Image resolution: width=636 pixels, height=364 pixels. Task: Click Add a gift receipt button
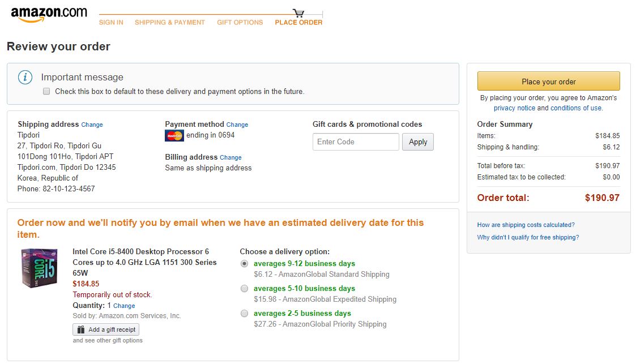point(106,329)
